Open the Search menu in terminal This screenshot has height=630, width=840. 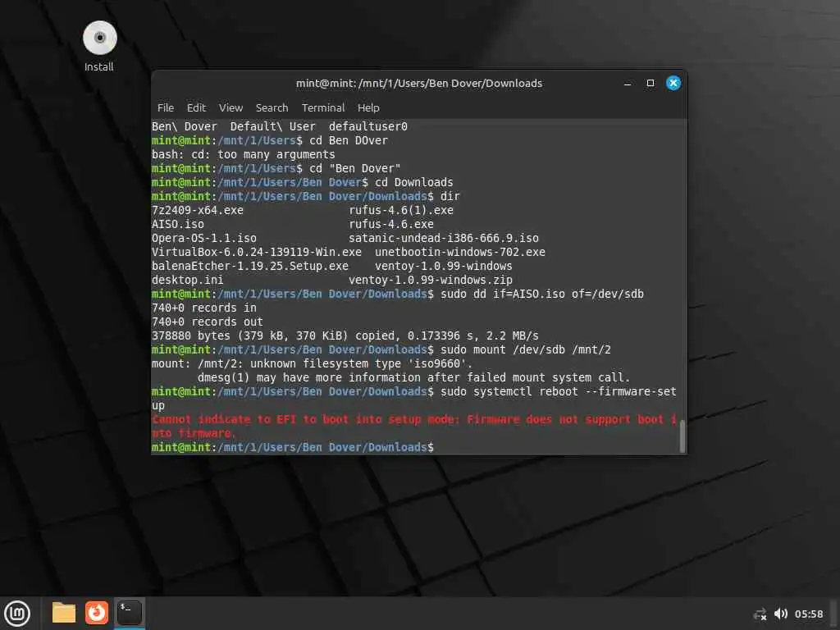[x=272, y=107]
